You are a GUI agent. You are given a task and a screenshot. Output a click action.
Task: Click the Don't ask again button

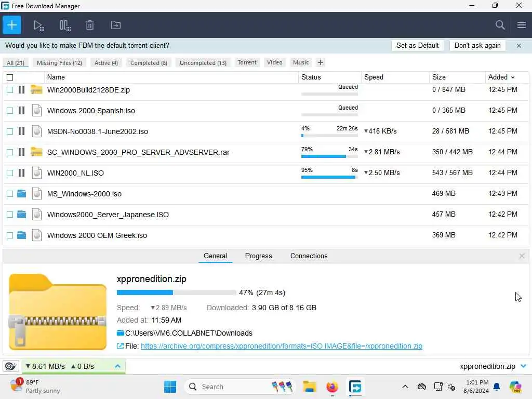click(x=477, y=46)
